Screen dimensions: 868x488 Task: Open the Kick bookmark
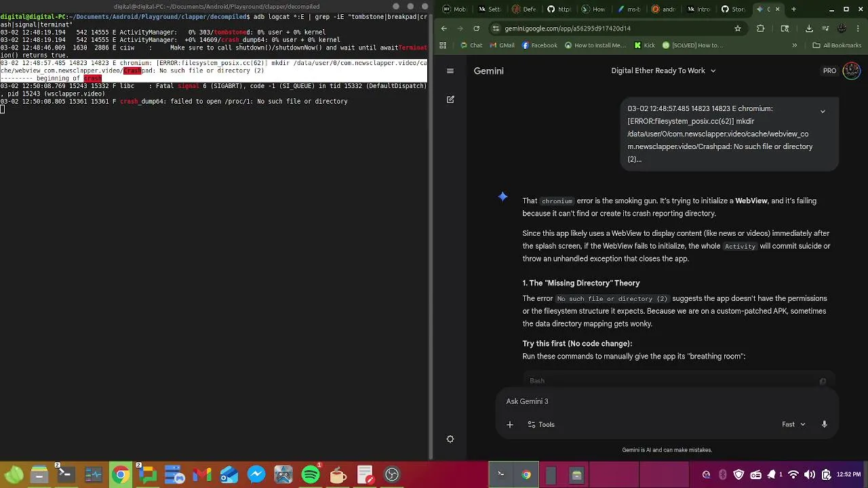coord(645,45)
